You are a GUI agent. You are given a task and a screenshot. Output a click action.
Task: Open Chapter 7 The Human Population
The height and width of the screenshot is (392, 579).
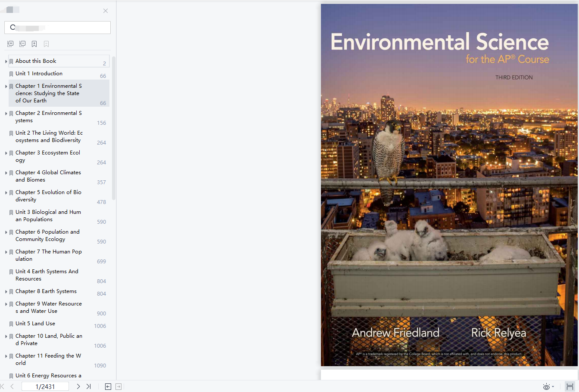click(x=49, y=255)
